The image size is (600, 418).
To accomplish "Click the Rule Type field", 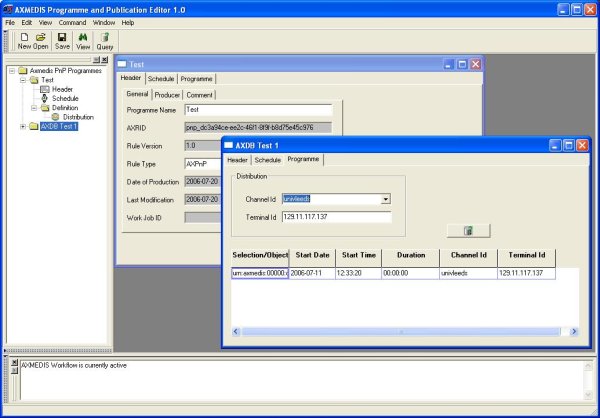I will click(x=203, y=164).
